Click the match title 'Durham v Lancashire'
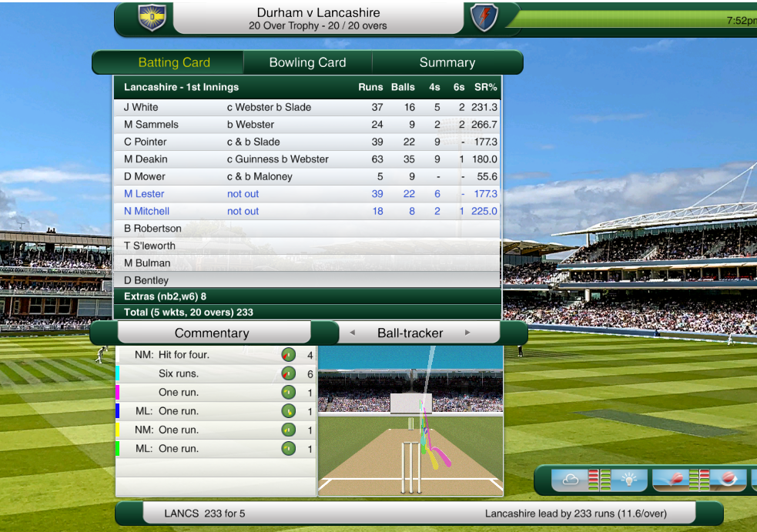The image size is (757, 532). [x=318, y=12]
